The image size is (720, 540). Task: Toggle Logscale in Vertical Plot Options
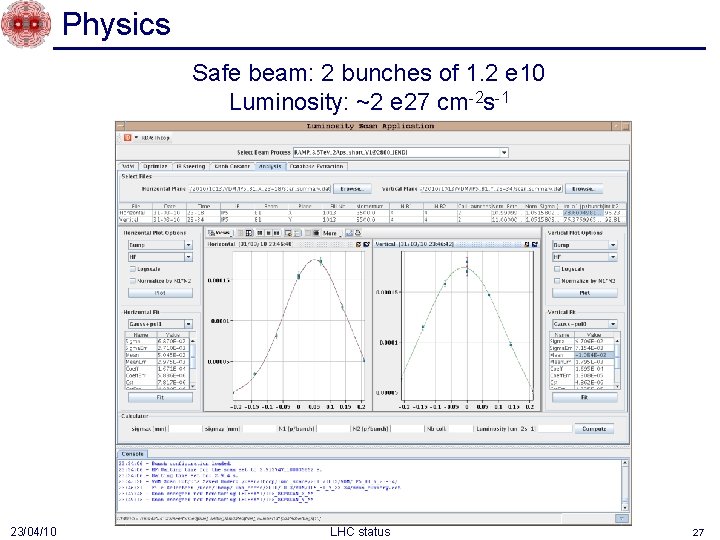pos(557,269)
